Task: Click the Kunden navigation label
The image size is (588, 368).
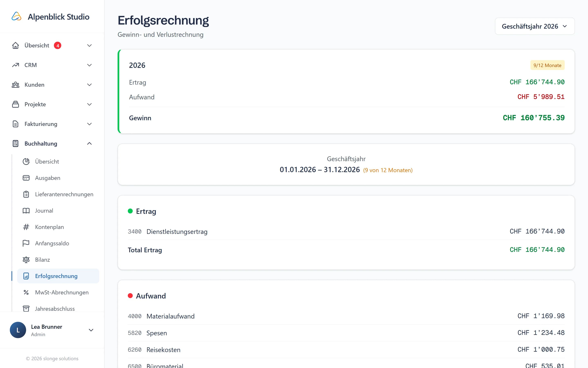Action: click(35, 85)
